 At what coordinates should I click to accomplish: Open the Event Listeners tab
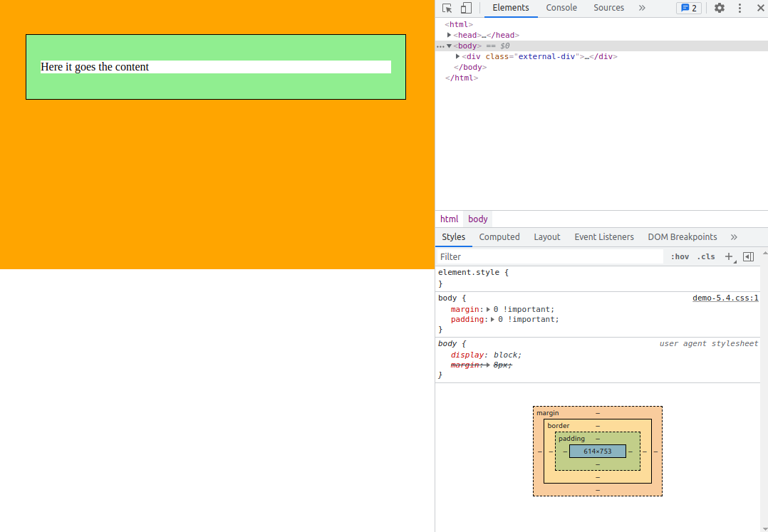point(604,237)
